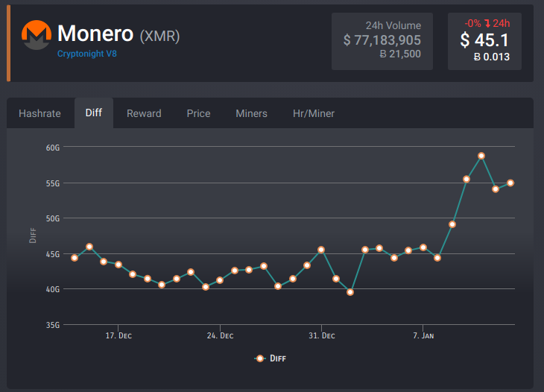This screenshot has height=392, width=544.
Task: Open the Reward tab
Action: click(144, 113)
